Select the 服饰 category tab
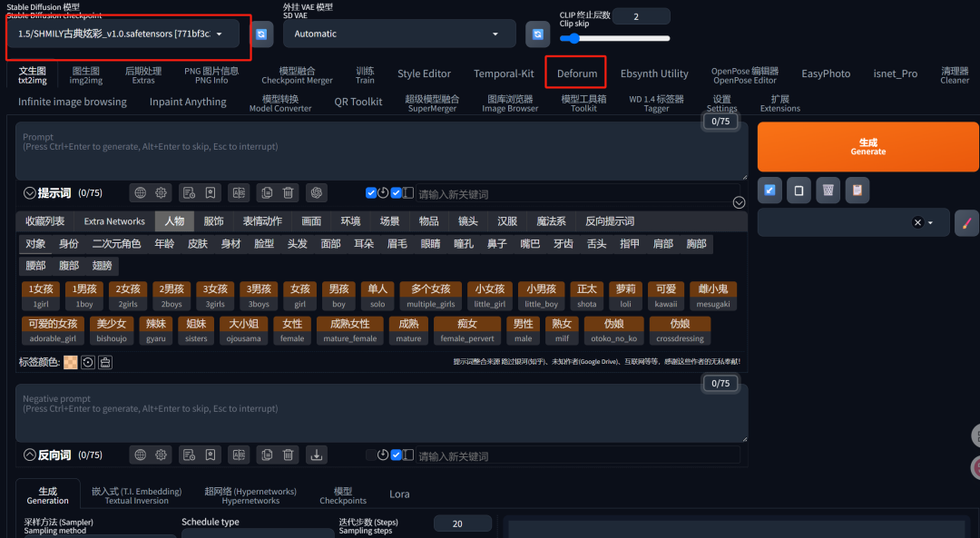 pyautogui.click(x=214, y=221)
